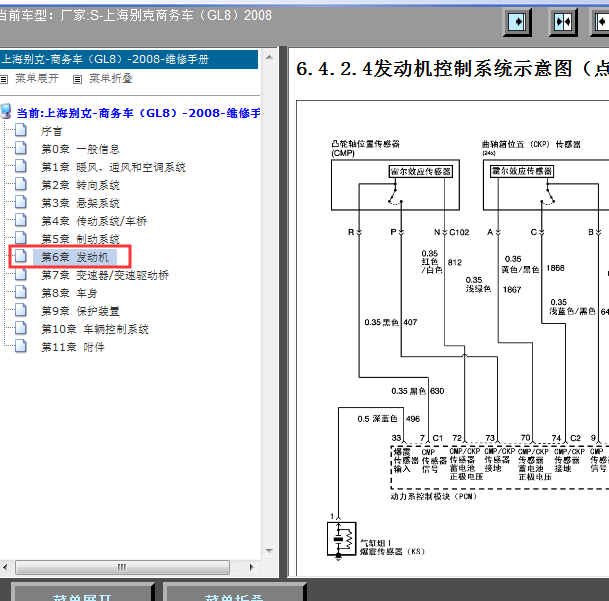Click the tree panel's scroll down arrow
Image resolution: width=609 pixels, height=601 pixels.
[x=270, y=551]
